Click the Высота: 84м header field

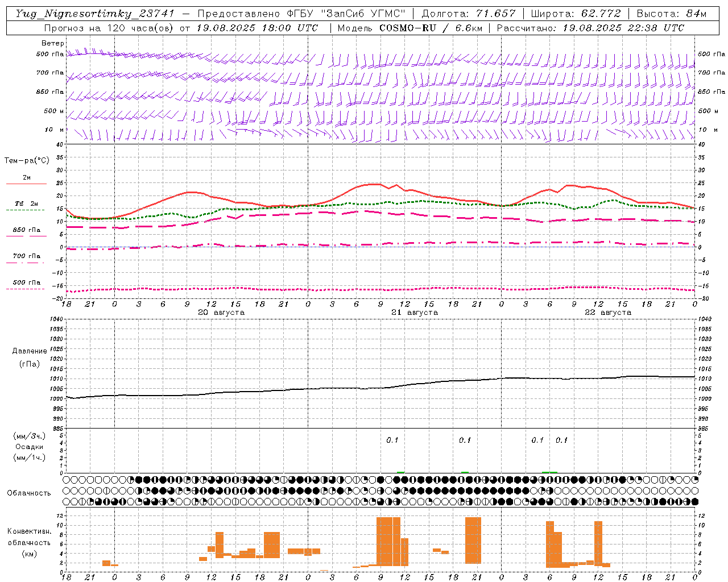672,14
